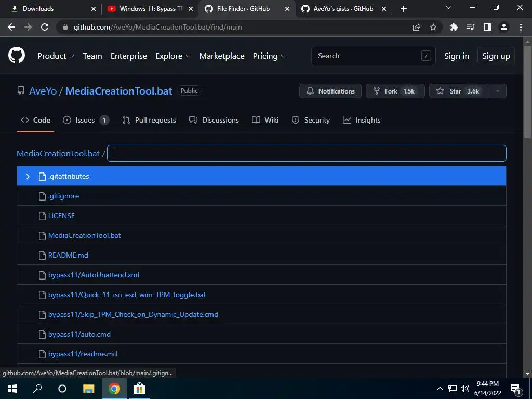Open Chrome extensions puzzle icon
This screenshot has width=532, height=399.
[x=454, y=27]
